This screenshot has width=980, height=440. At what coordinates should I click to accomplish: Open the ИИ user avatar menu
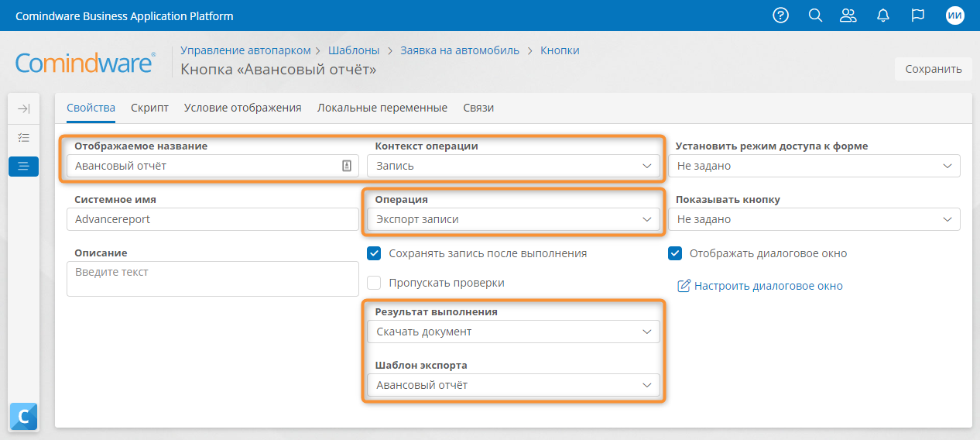(955, 15)
